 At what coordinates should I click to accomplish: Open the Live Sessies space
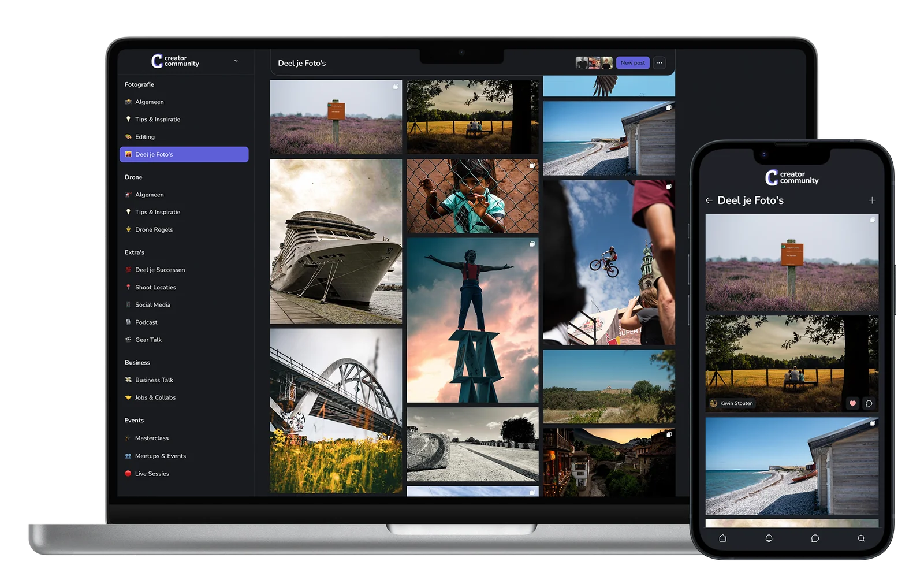point(184,474)
